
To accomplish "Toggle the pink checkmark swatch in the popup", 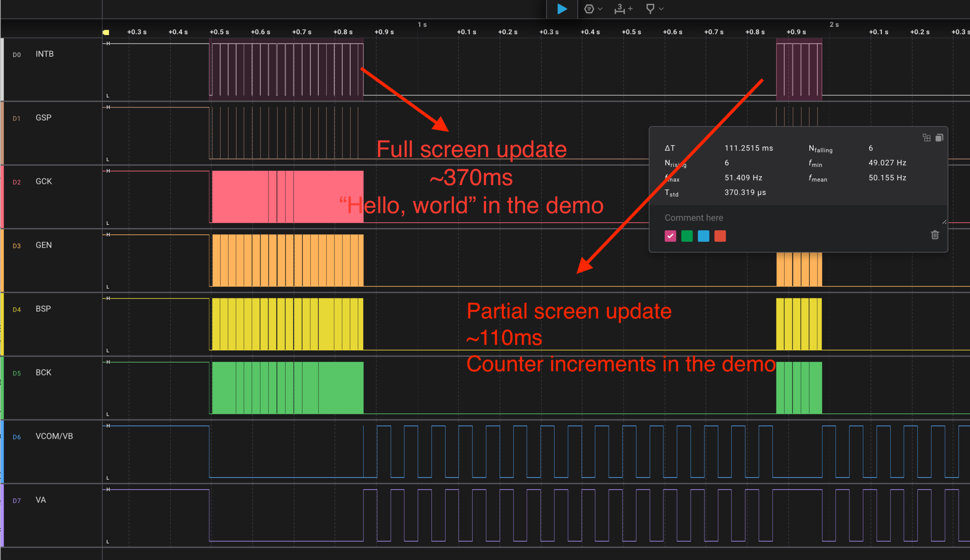I will (x=670, y=236).
